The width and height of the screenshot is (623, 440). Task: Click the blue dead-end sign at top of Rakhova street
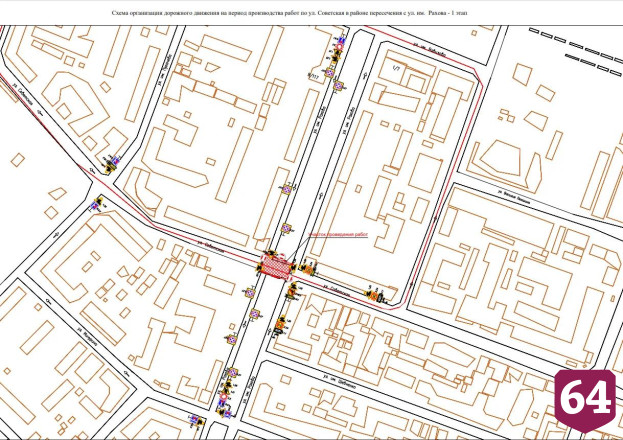(x=341, y=40)
